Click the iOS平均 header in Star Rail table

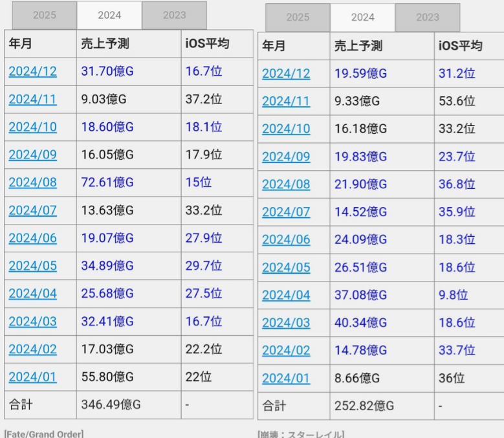[460, 46]
